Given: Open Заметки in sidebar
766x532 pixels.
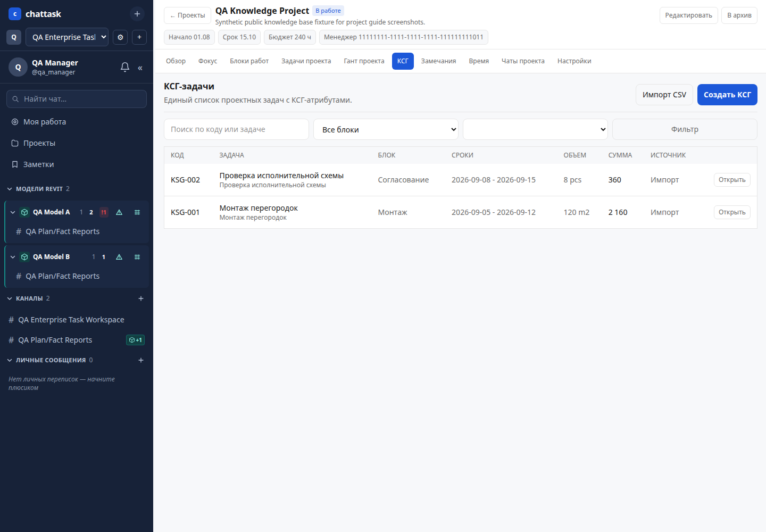Looking at the screenshot, I should coord(77,164).
